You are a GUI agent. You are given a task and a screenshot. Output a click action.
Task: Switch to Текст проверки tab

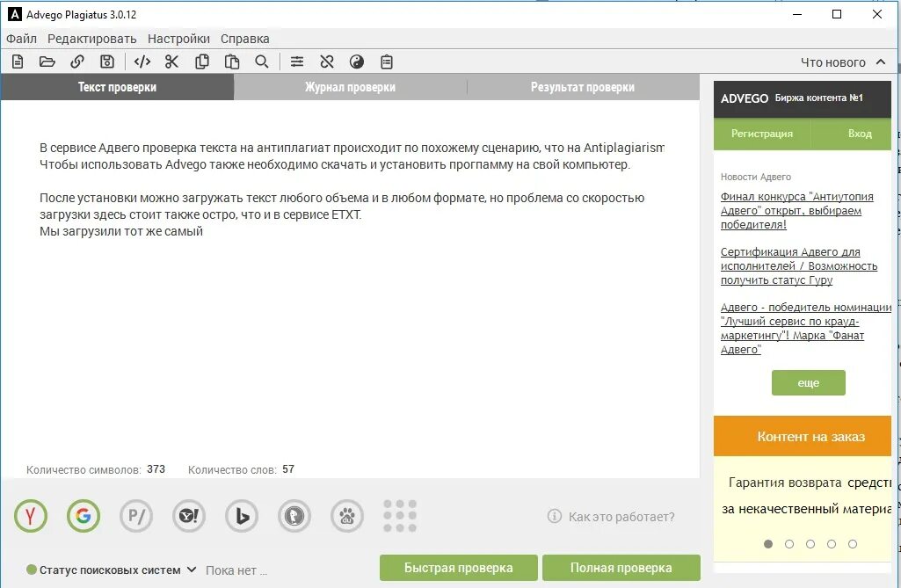pyautogui.click(x=117, y=87)
